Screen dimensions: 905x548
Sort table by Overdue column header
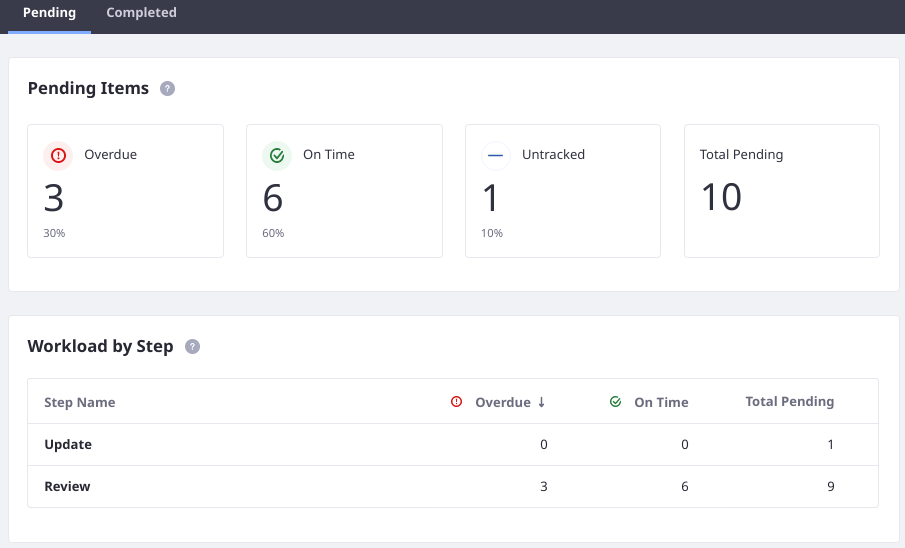pos(503,402)
